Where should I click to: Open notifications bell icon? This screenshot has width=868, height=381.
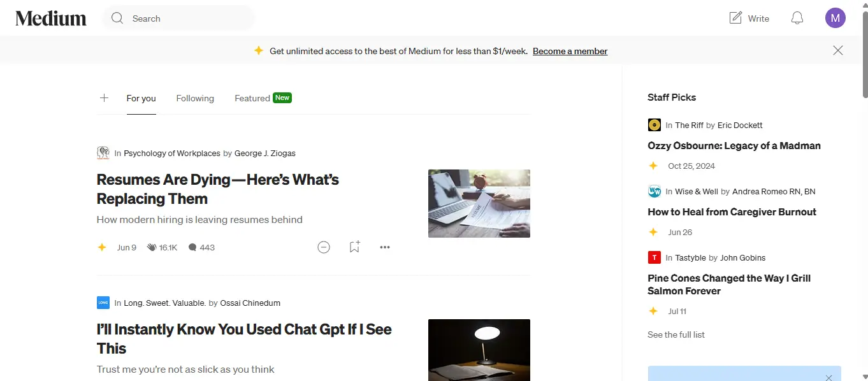tap(797, 18)
